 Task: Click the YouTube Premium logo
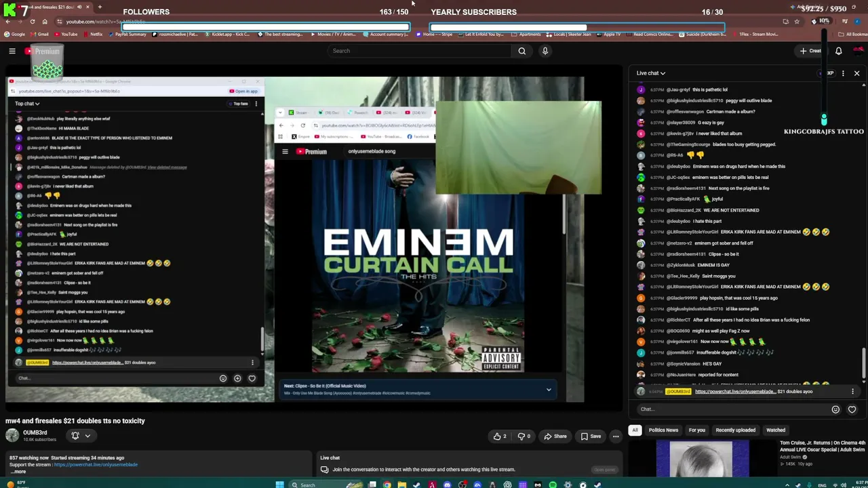click(42, 52)
